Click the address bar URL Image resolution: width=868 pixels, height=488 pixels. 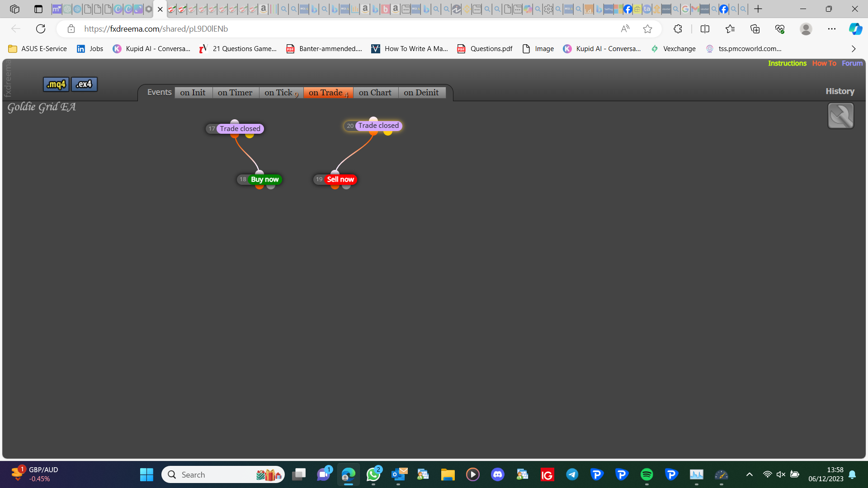[156, 29]
